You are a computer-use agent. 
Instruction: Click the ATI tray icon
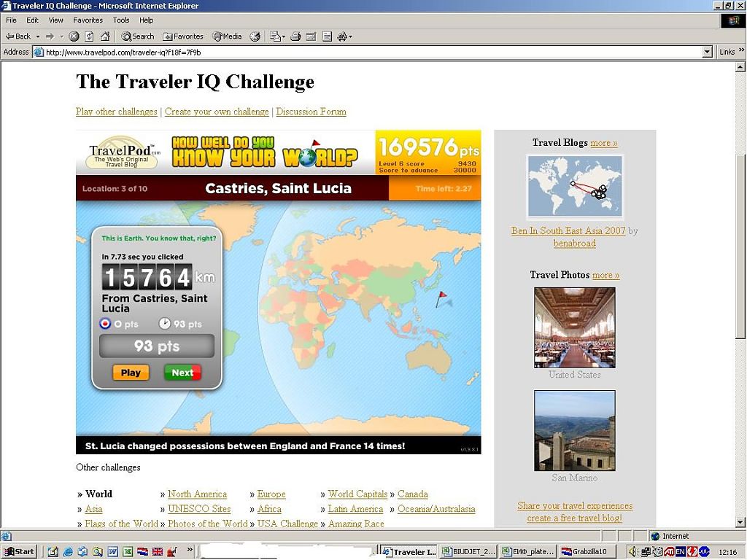pyautogui.click(x=669, y=552)
